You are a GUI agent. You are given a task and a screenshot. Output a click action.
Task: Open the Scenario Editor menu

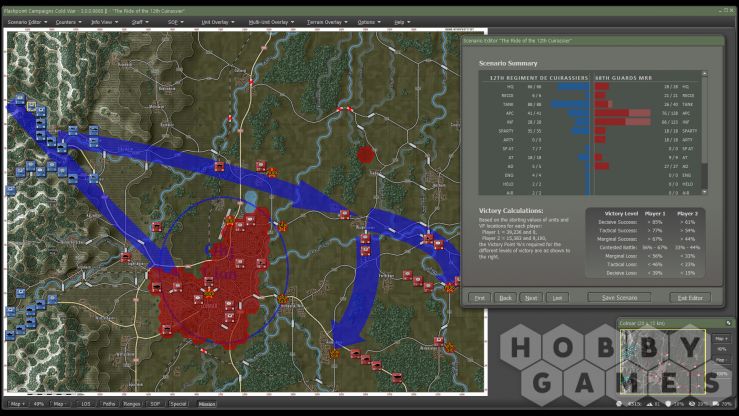click(x=27, y=22)
